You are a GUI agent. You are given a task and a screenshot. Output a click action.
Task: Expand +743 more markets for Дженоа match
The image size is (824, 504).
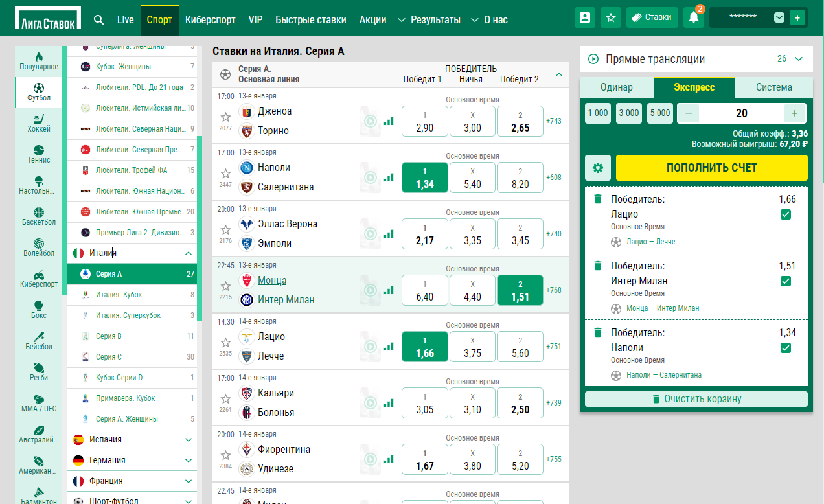click(554, 121)
